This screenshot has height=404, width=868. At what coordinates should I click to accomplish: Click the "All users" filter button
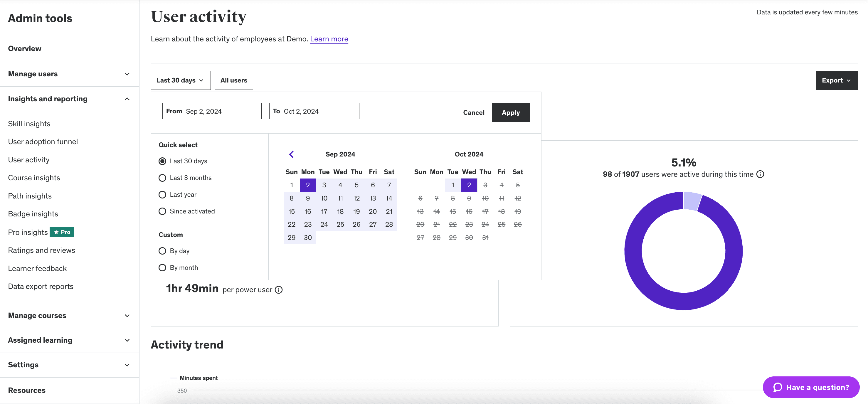(x=233, y=80)
